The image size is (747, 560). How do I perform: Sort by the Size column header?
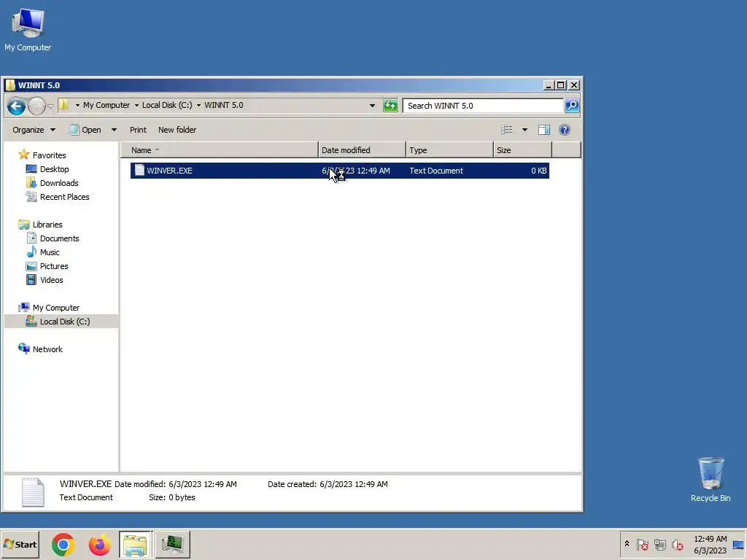522,150
